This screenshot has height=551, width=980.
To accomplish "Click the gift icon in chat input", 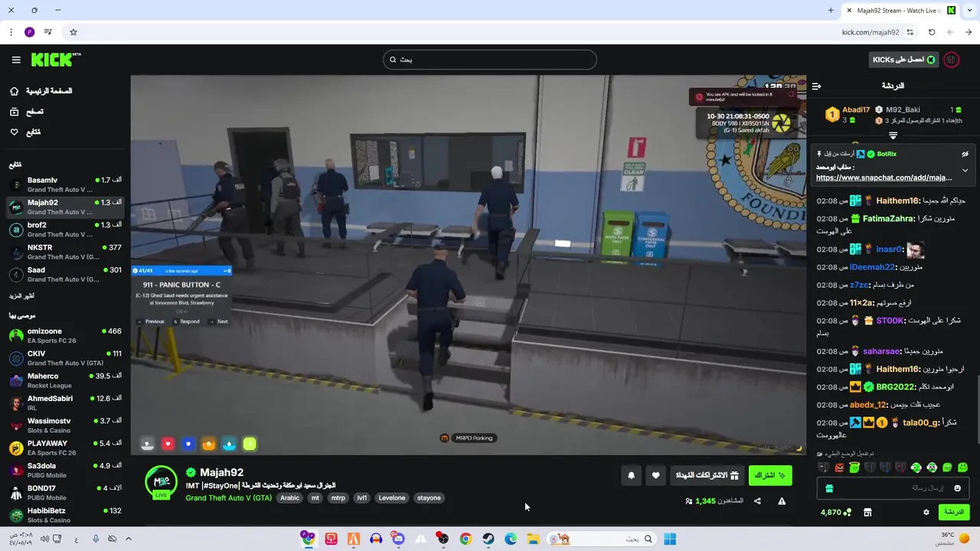I will (x=828, y=488).
